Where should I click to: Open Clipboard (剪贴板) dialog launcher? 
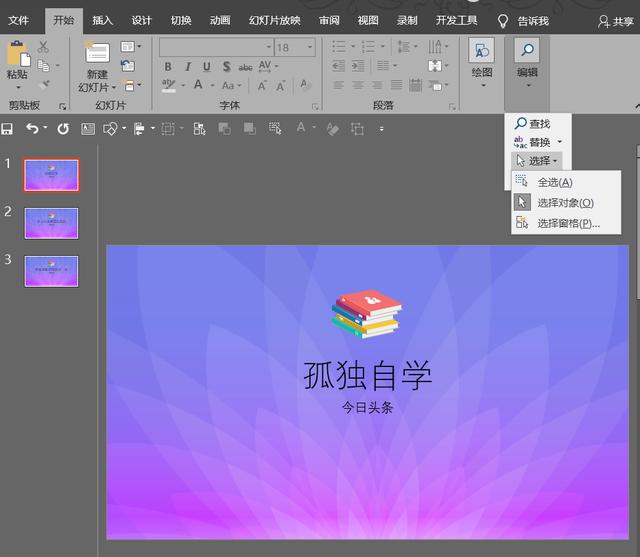click(62, 107)
